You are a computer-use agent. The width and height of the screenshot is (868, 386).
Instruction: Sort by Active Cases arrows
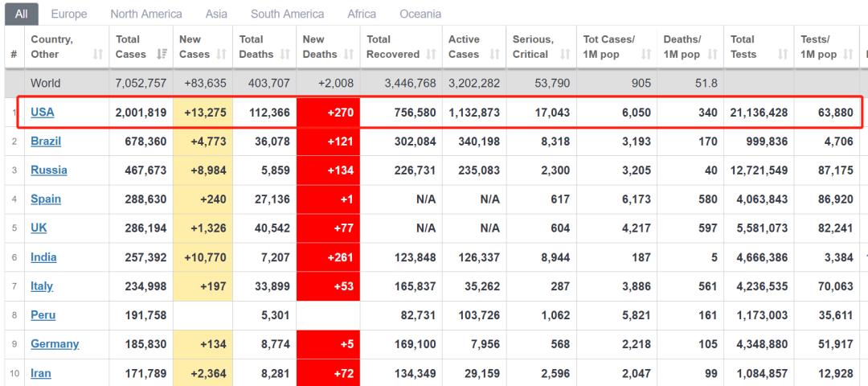[495, 54]
